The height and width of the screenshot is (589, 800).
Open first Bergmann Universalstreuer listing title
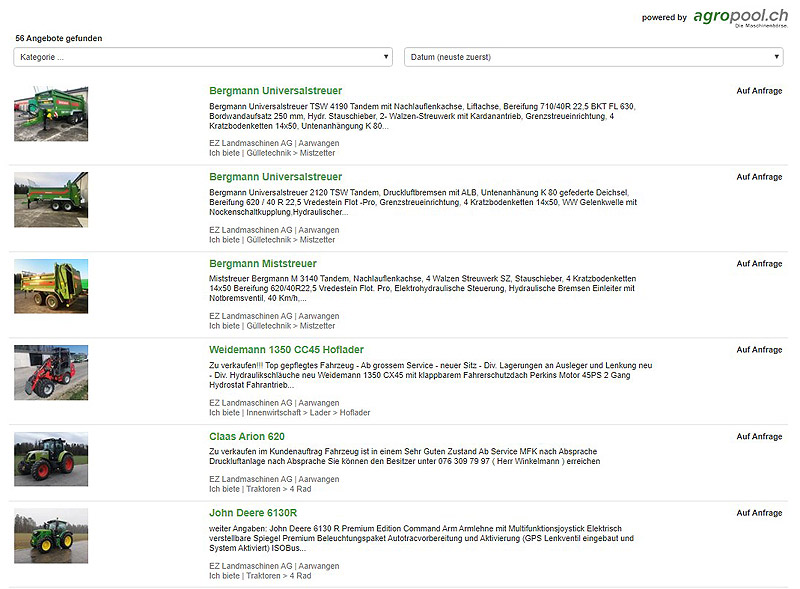[275, 91]
